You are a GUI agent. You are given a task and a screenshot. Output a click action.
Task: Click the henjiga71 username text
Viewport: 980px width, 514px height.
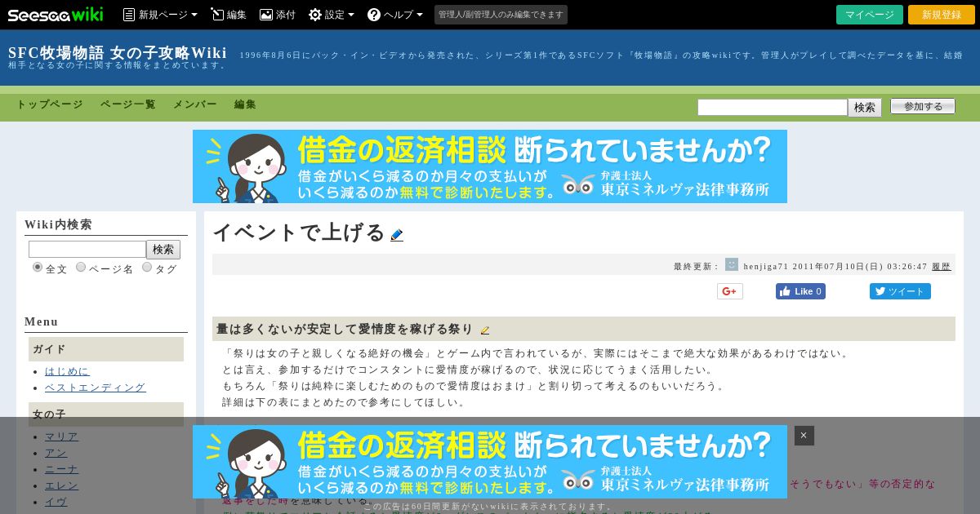pos(766,267)
